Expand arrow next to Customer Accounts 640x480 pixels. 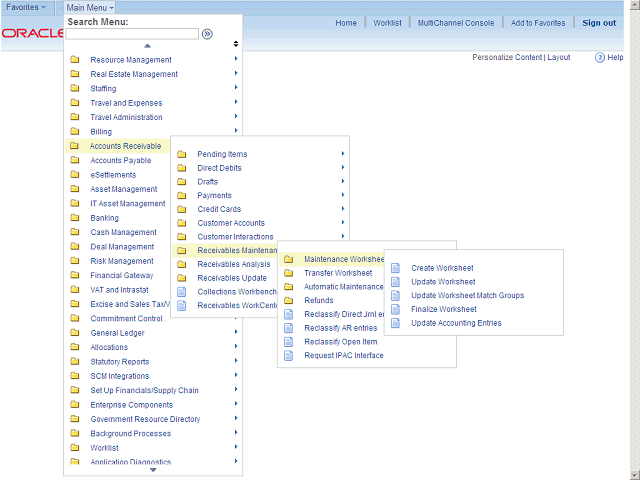(x=343, y=222)
